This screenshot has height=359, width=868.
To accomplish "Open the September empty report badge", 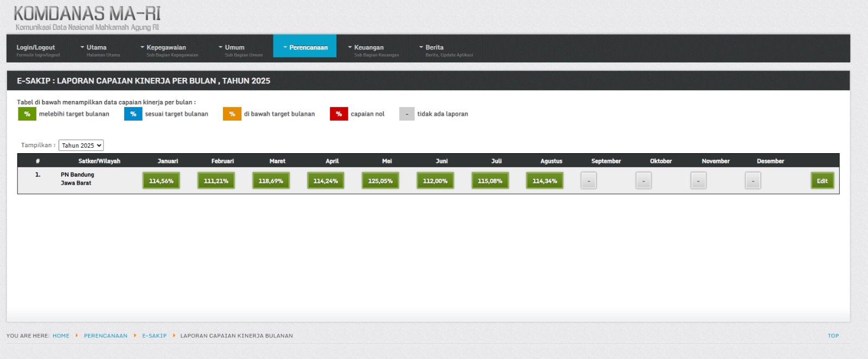I will pos(589,181).
